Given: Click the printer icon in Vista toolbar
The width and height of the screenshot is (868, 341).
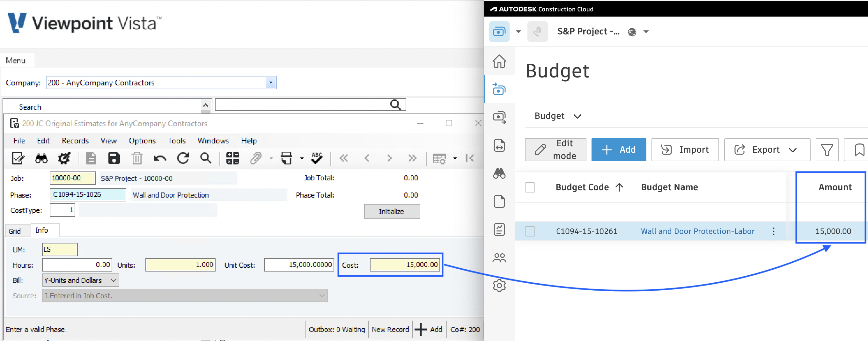Looking at the screenshot, I should click(x=286, y=158).
